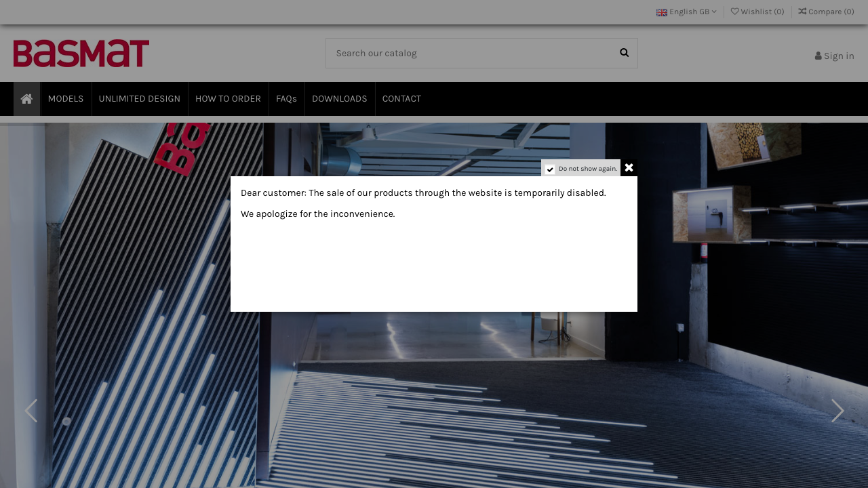Click inside the 'Search our catalog' field

[468, 53]
